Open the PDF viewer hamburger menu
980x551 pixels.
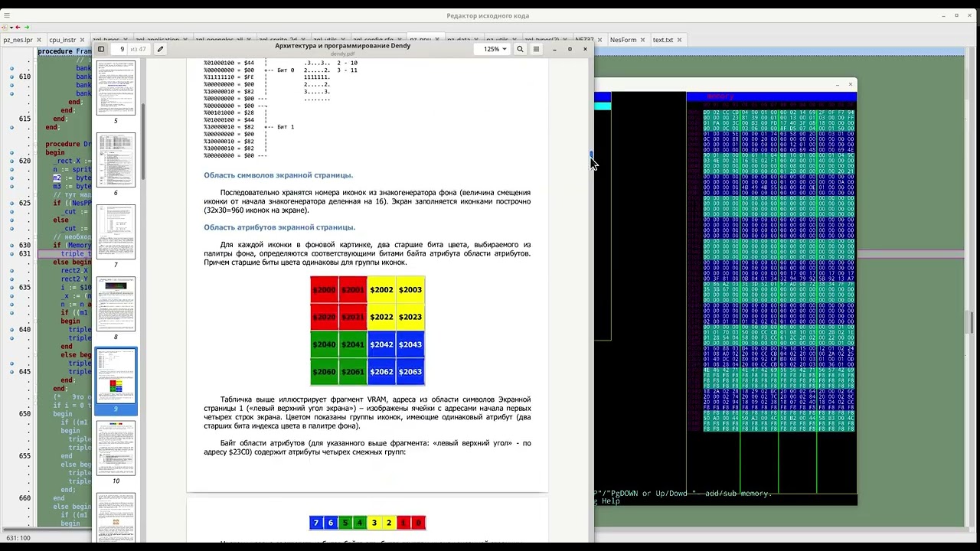(536, 49)
